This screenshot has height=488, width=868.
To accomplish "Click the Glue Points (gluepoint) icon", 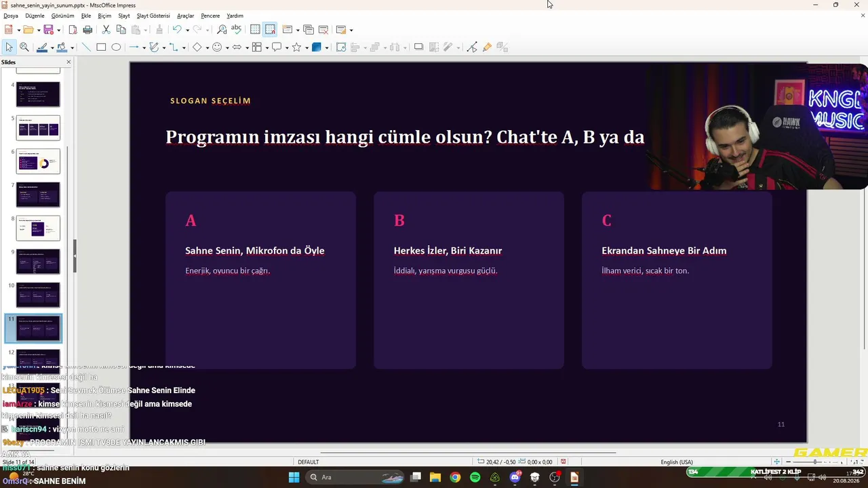I will 487,47.
